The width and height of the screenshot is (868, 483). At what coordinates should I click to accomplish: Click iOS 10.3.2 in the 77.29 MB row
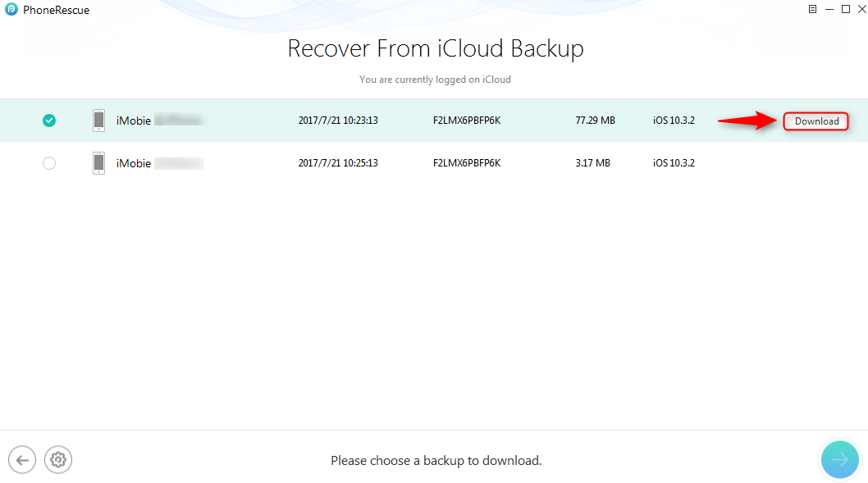(x=674, y=120)
